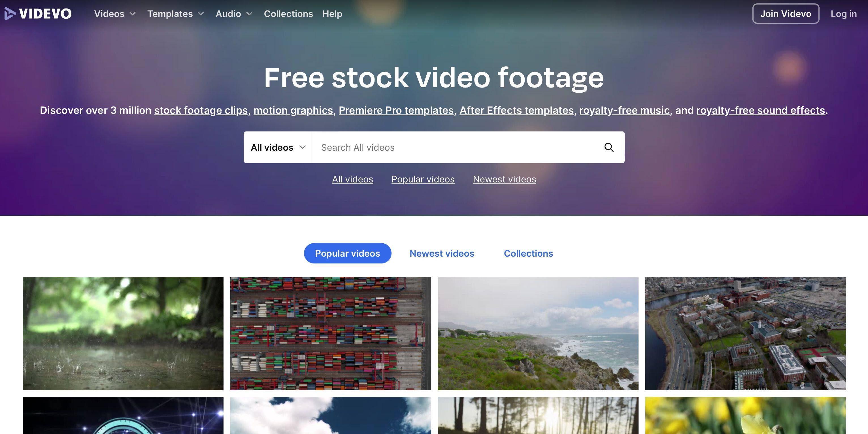The width and height of the screenshot is (868, 434).
Task: Expand the Audio navigation dropdown
Action: 234,14
